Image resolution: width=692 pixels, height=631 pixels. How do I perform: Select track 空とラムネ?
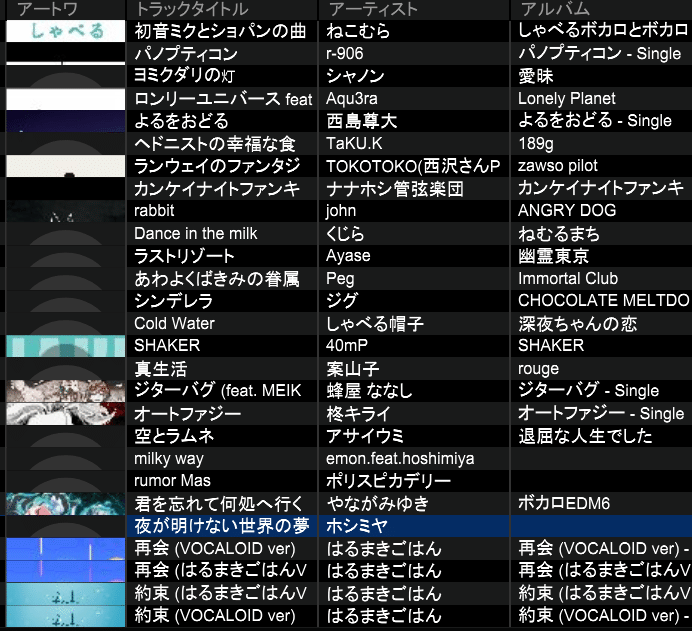tap(174, 436)
